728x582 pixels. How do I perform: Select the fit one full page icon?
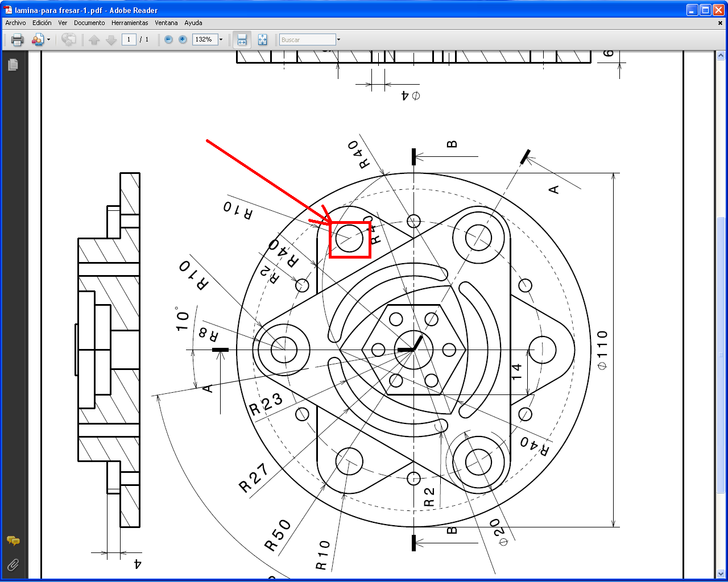click(x=262, y=39)
